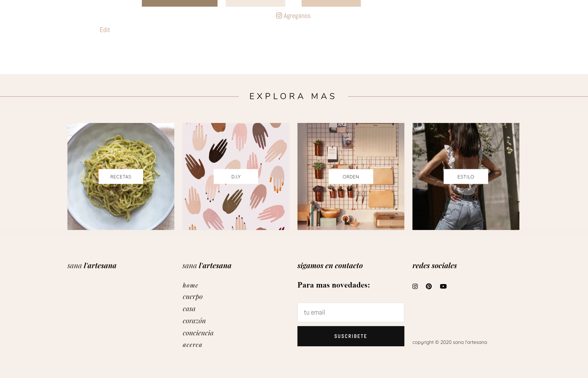
Task: Click the brown color block at top
Action: pos(180,3)
